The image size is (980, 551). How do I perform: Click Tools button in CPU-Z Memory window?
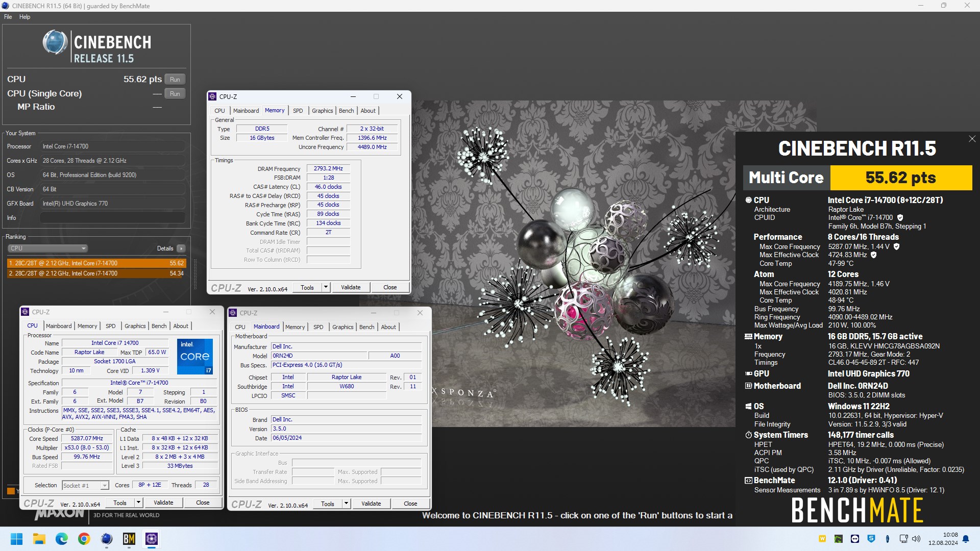pos(307,287)
